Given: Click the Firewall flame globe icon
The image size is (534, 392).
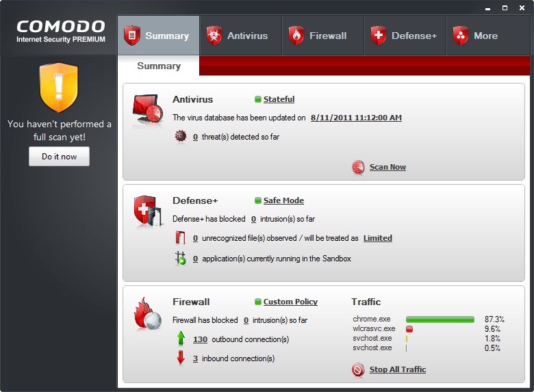Looking at the screenshot, I should click(148, 314).
